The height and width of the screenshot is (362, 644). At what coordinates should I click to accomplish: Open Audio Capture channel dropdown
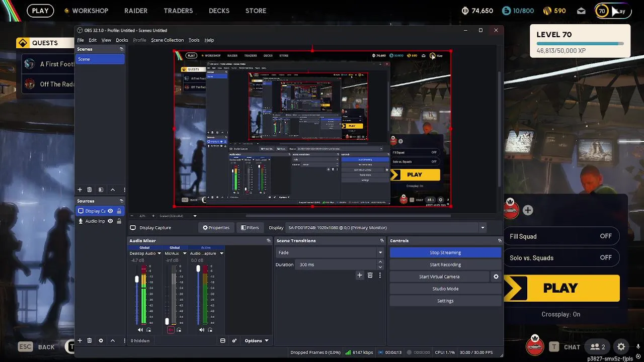(x=221, y=253)
